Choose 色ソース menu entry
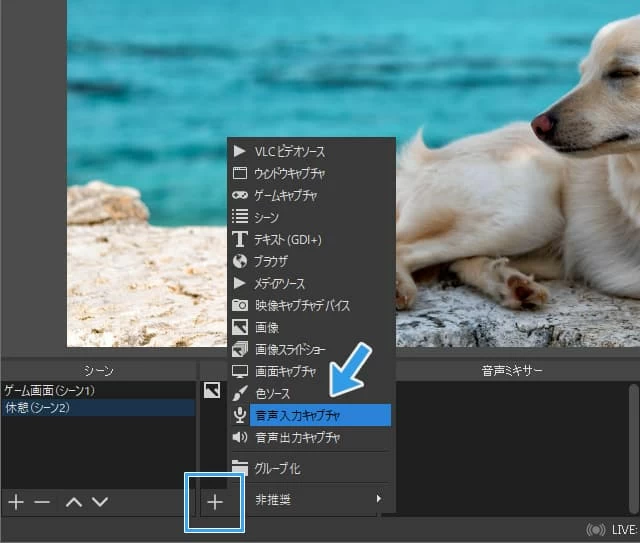This screenshot has width=640, height=543. (x=311, y=394)
